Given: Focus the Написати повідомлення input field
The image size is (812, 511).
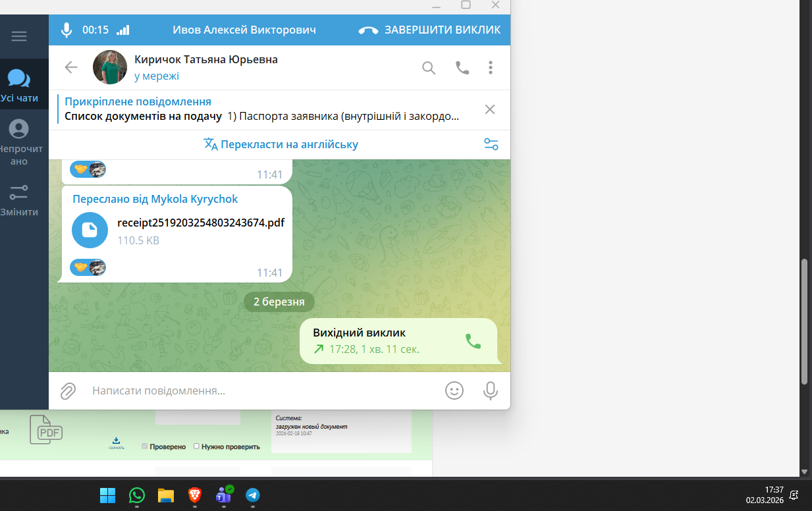Looking at the screenshot, I should point(263,391).
